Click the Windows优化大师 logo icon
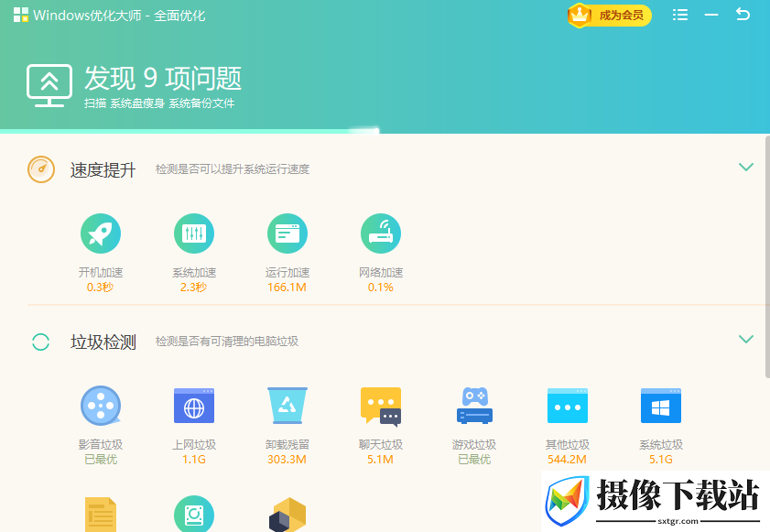Viewport: 770px width, 532px height. pos(21,15)
